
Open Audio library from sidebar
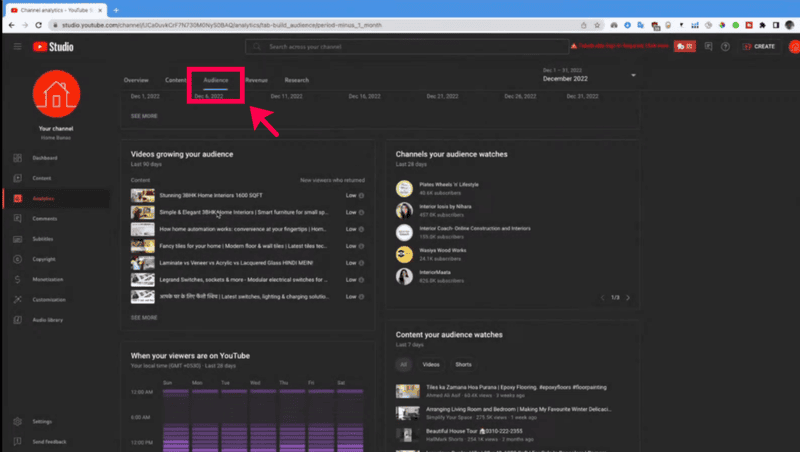tap(46, 320)
